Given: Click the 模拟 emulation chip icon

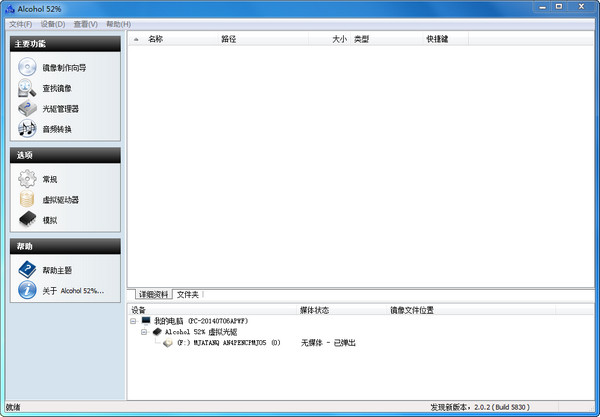Looking at the screenshot, I should 27,219.
